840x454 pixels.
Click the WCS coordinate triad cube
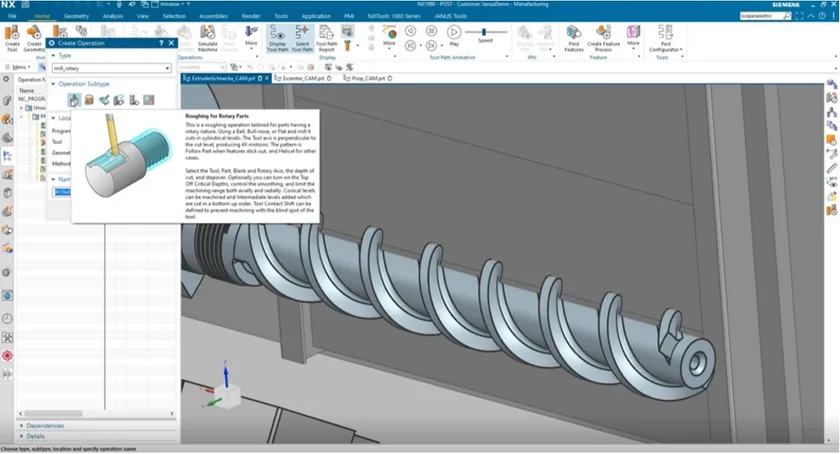229,398
